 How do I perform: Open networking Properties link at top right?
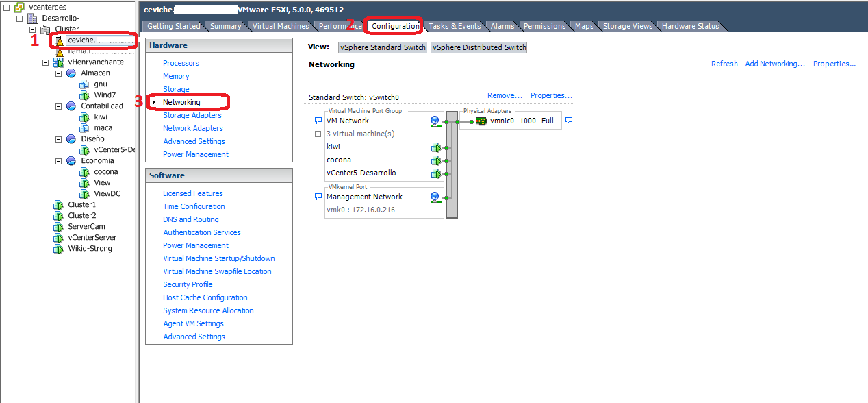(834, 64)
